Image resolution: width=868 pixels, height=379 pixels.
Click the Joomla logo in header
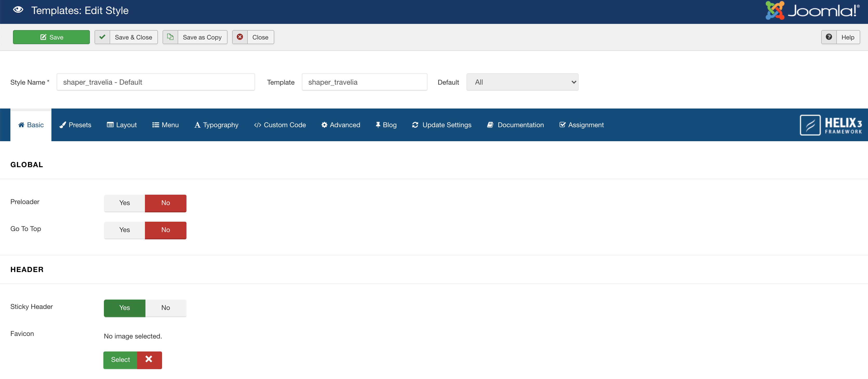pos(812,11)
